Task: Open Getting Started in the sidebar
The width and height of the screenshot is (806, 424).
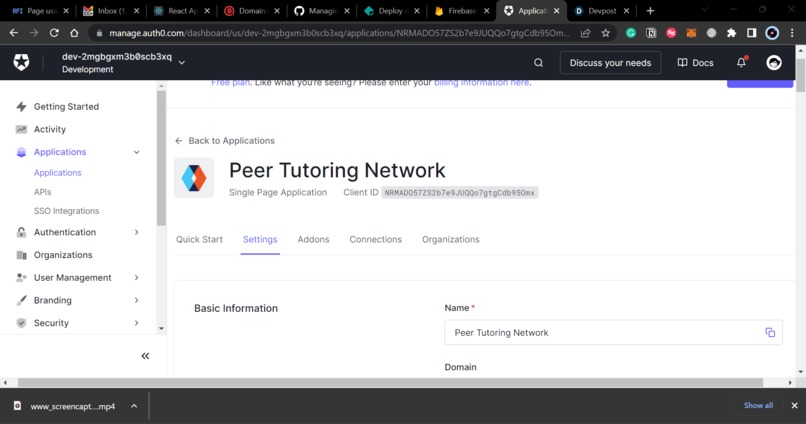Action: click(66, 106)
